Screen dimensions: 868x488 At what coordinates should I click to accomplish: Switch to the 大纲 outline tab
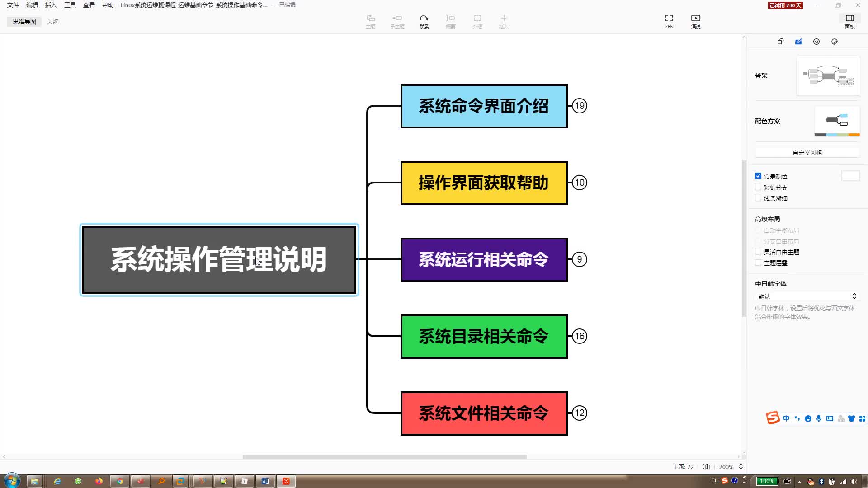click(53, 22)
